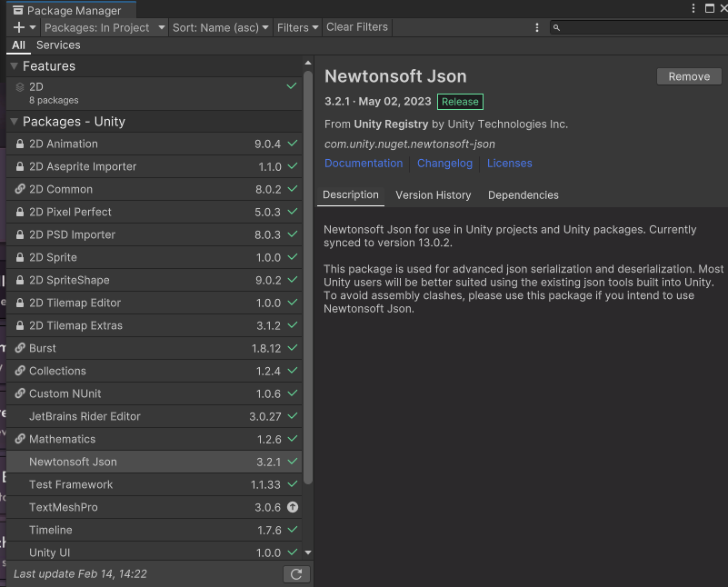Click the update-available arrow icon on TextMeshPro

(x=293, y=507)
